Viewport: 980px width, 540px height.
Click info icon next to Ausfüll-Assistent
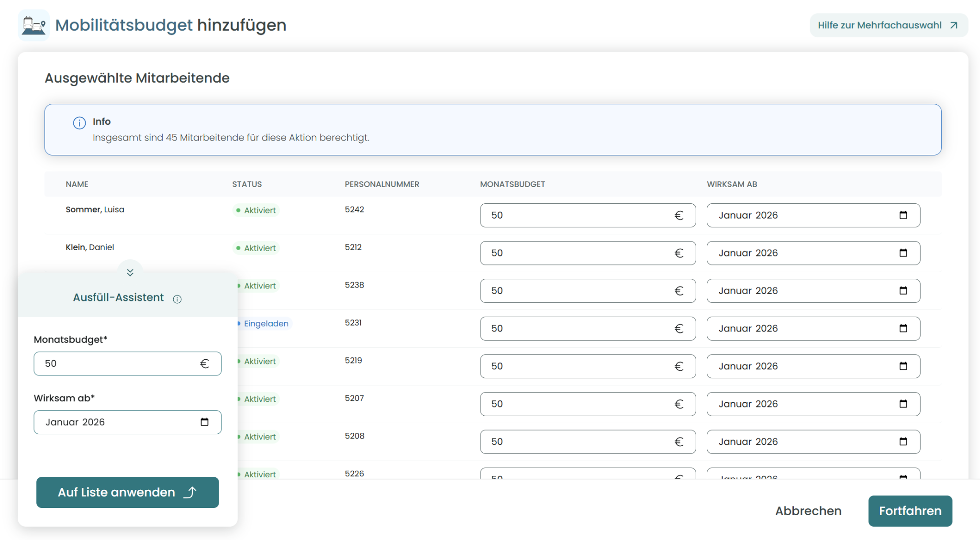[177, 299]
